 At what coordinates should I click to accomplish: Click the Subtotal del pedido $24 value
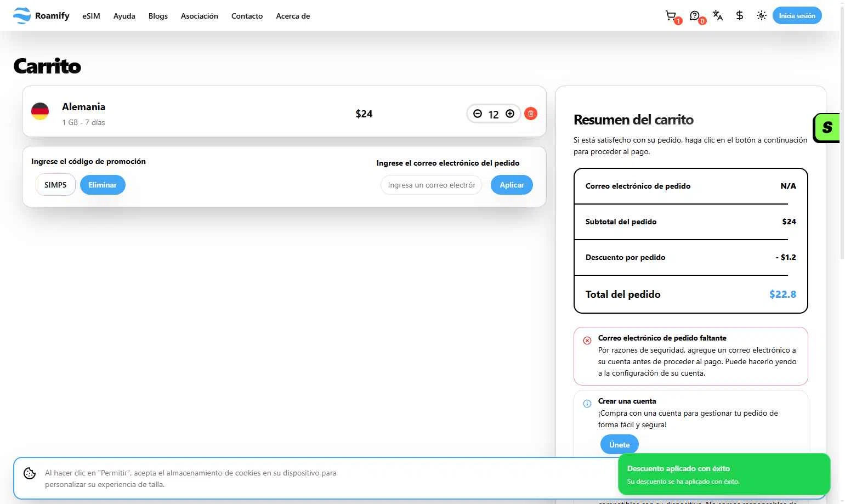tap(789, 222)
